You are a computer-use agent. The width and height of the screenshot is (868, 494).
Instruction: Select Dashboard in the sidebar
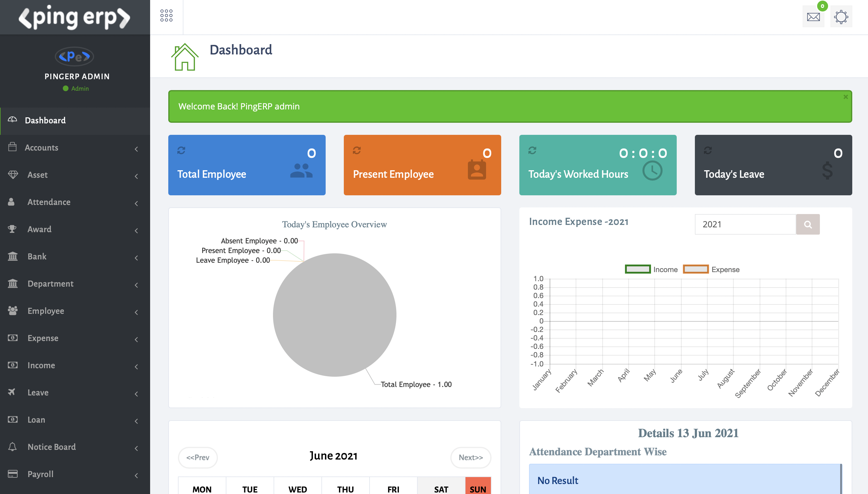(45, 120)
